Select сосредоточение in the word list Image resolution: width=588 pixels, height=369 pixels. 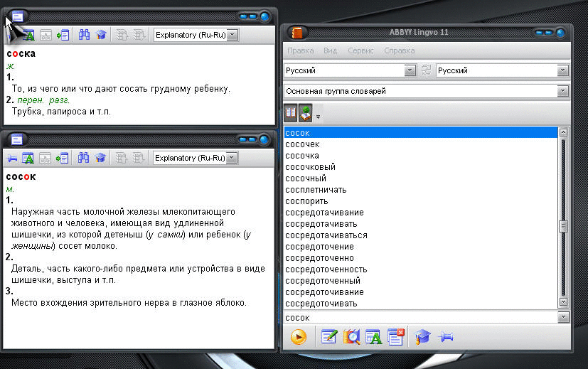point(421,247)
